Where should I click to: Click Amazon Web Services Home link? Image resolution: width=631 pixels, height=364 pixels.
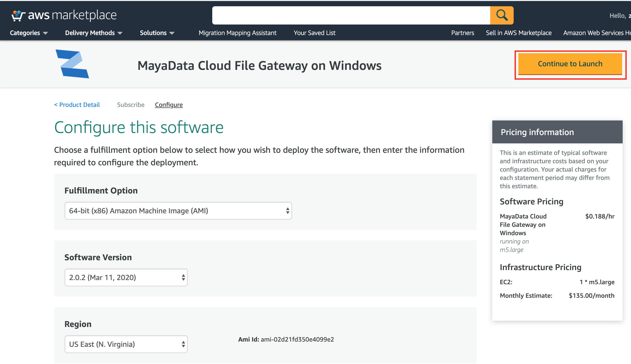point(597,33)
